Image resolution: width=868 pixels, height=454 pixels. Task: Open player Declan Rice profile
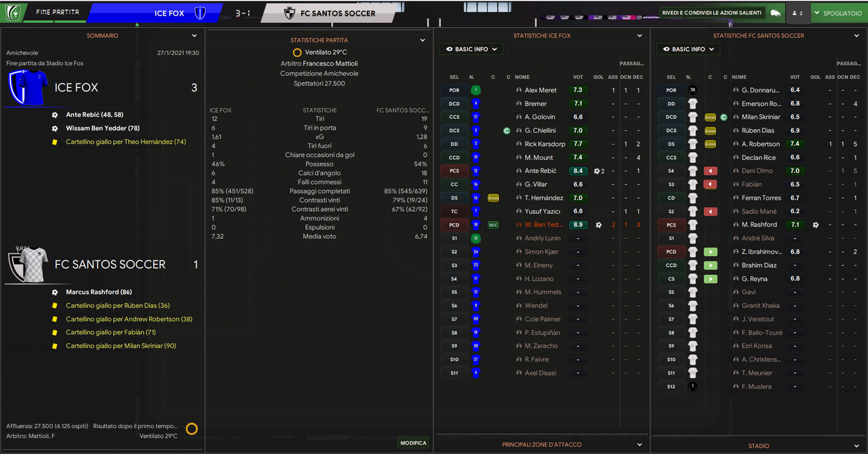coord(759,157)
